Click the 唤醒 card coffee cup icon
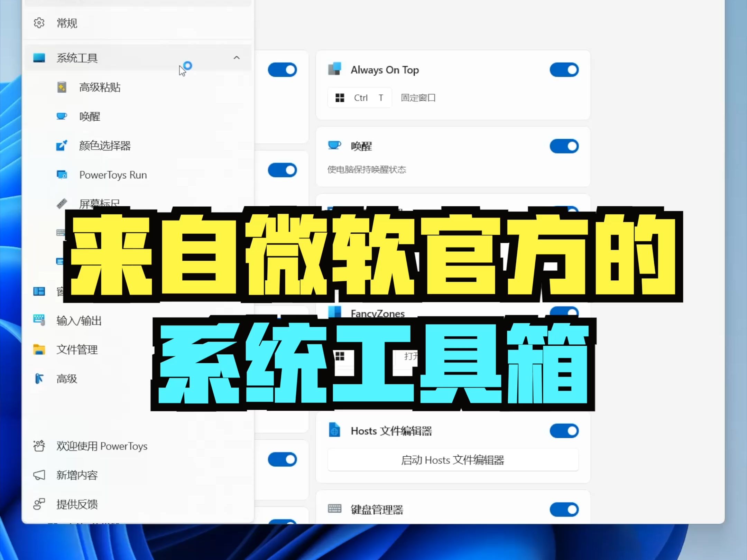The image size is (747, 560). point(334,145)
